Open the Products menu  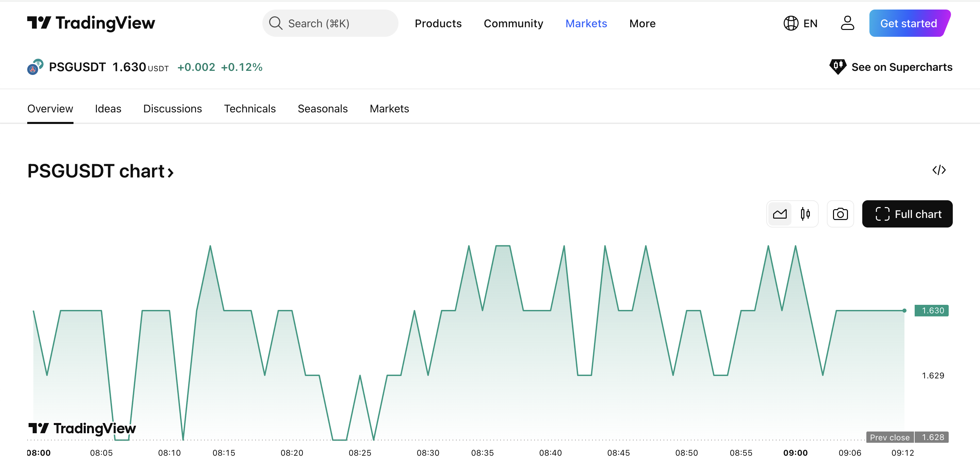click(438, 23)
